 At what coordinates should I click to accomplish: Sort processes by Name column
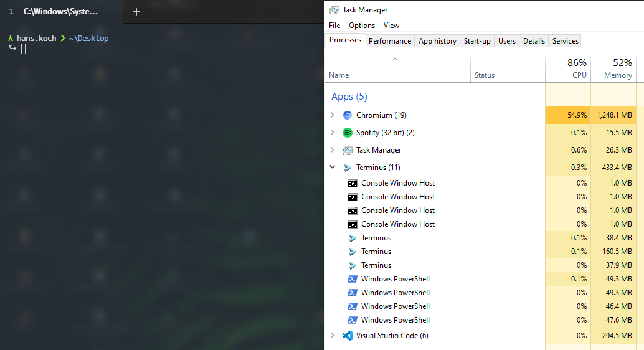pos(397,69)
